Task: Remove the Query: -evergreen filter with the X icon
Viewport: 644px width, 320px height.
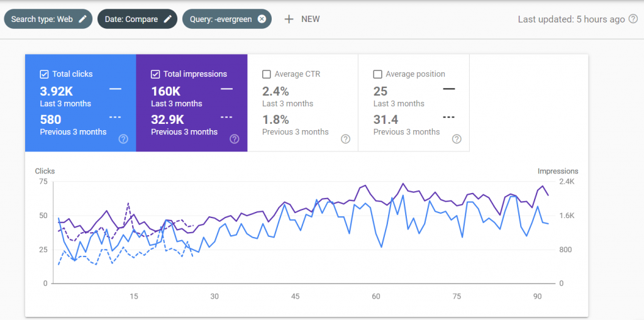Action: pyautogui.click(x=262, y=19)
